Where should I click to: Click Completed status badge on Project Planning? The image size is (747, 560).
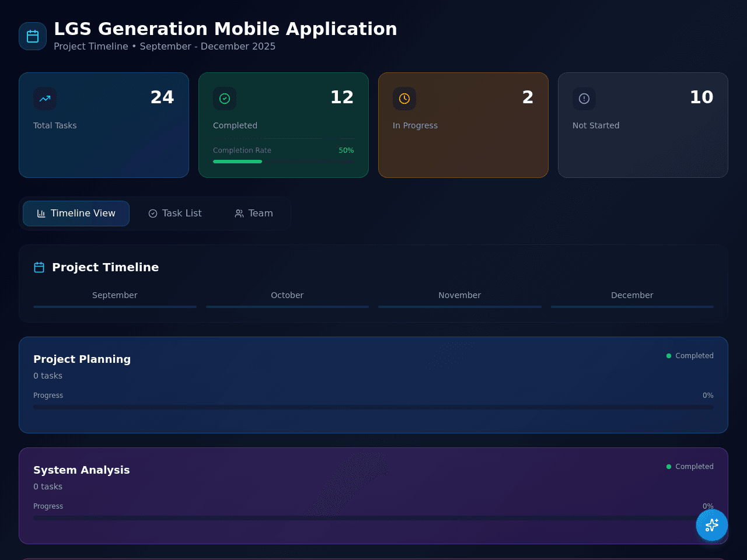click(x=690, y=356)
